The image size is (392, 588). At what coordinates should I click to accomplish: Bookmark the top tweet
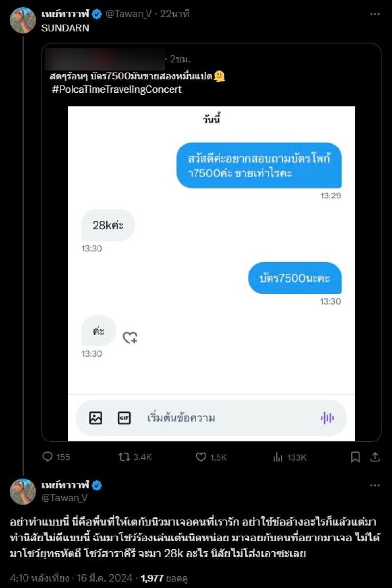tap(356, 457)
